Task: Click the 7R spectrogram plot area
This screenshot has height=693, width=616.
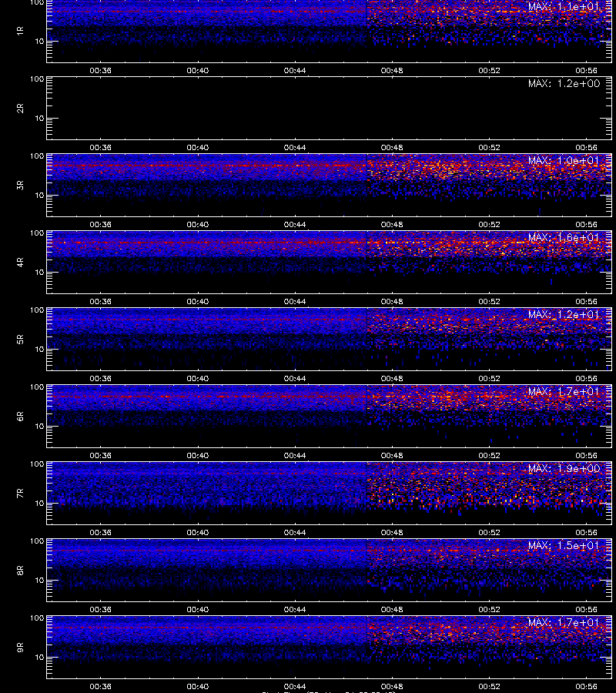Action: coord(330,494)
